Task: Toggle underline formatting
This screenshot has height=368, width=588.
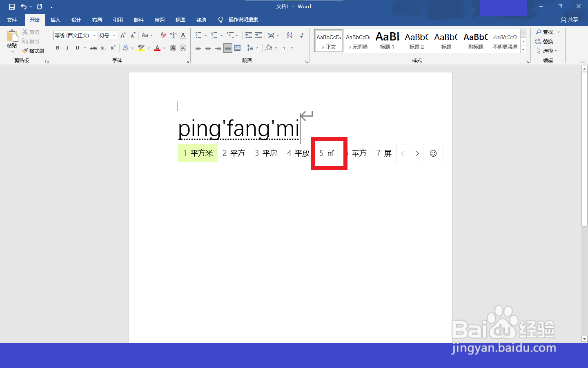Action: (x=77, y=48)
